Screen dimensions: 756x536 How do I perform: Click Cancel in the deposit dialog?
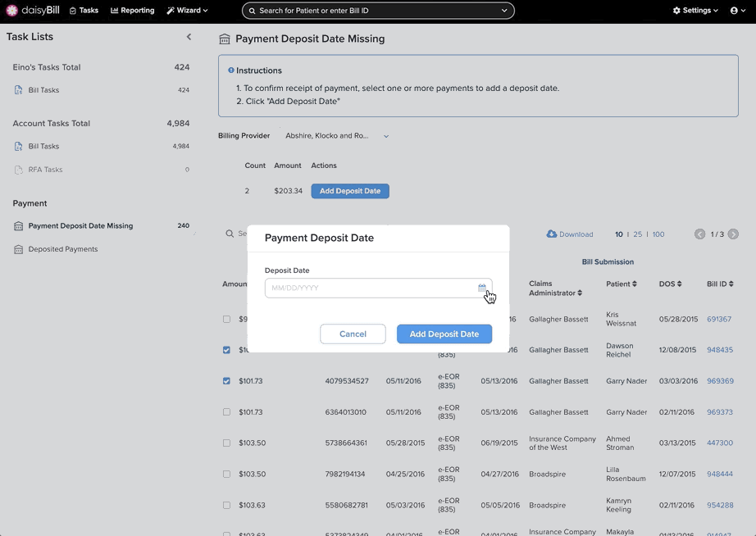click(353, 334)
